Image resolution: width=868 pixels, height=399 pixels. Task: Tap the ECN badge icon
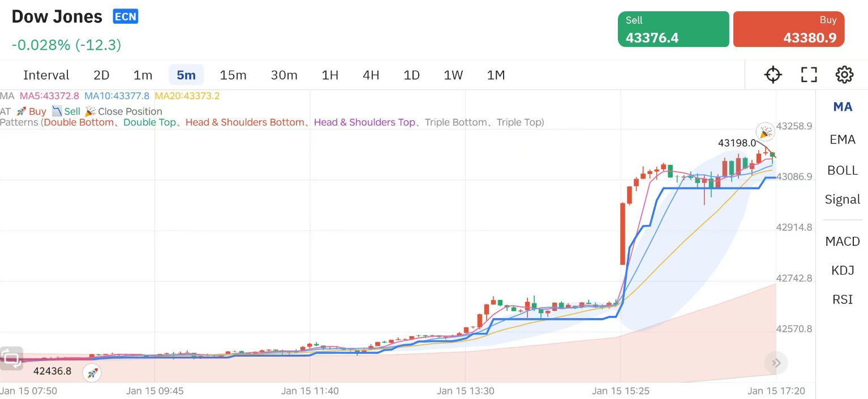[x=125, y=16]
